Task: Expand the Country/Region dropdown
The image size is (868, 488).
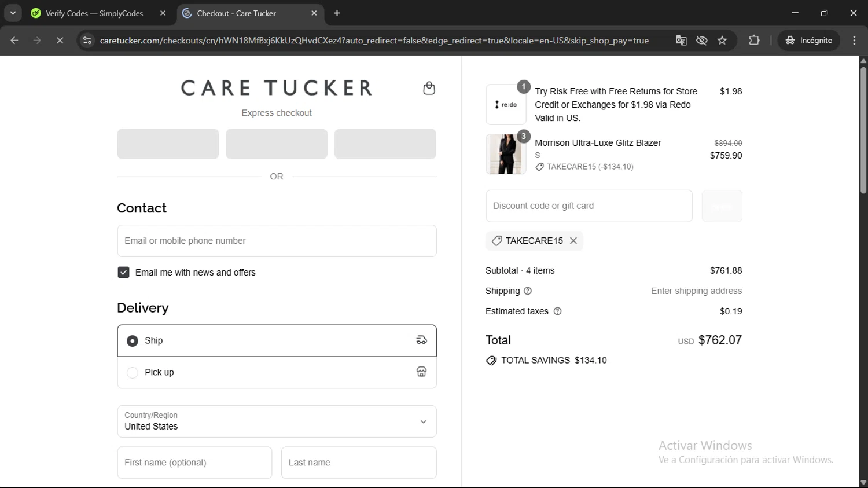Action: coord(277,421)
